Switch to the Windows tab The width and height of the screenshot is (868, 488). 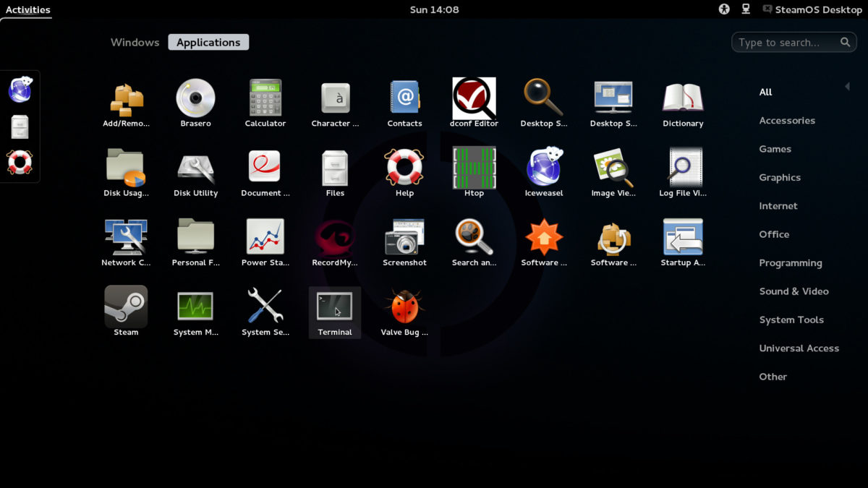pyautogui.click(x=135, y=42)
